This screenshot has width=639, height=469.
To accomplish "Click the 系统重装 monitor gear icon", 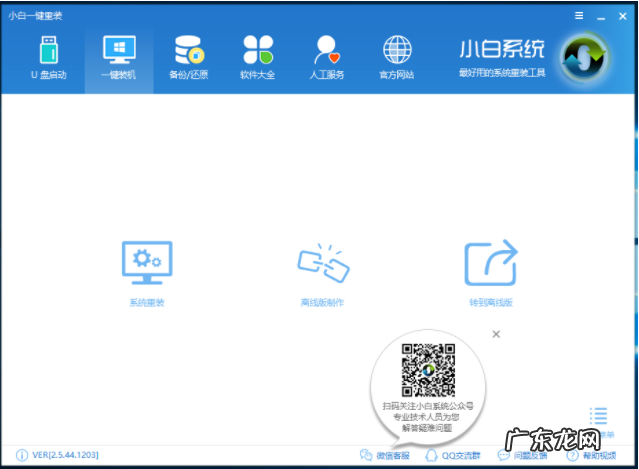I will (147, 263).
